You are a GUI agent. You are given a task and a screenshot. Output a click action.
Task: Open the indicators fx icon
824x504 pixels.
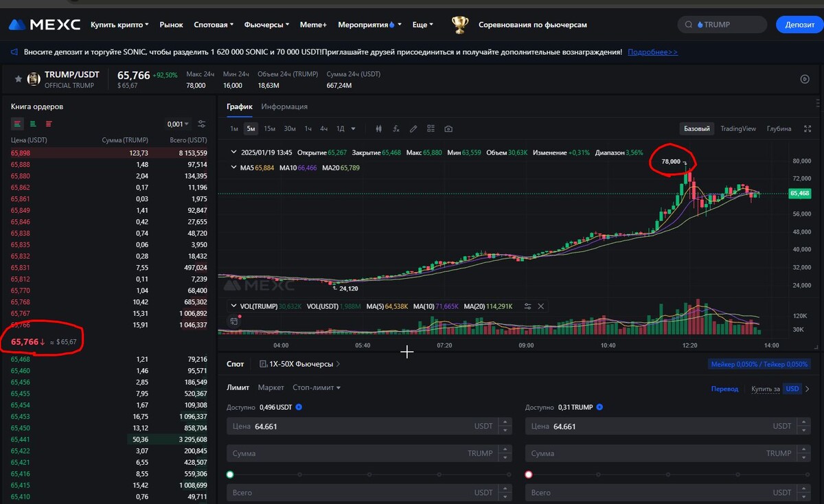coord(396,128)
